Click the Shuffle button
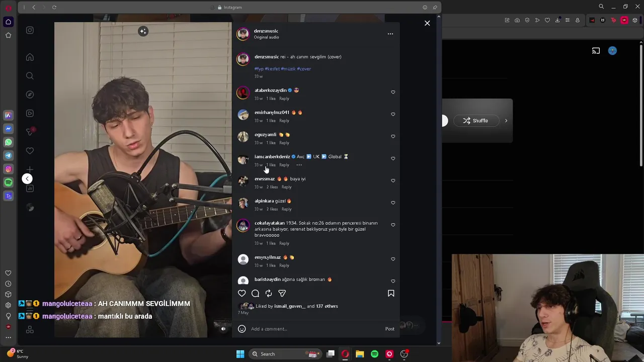Screen dimensions: 644x362 pyautogui.click(x=476, y=121)
